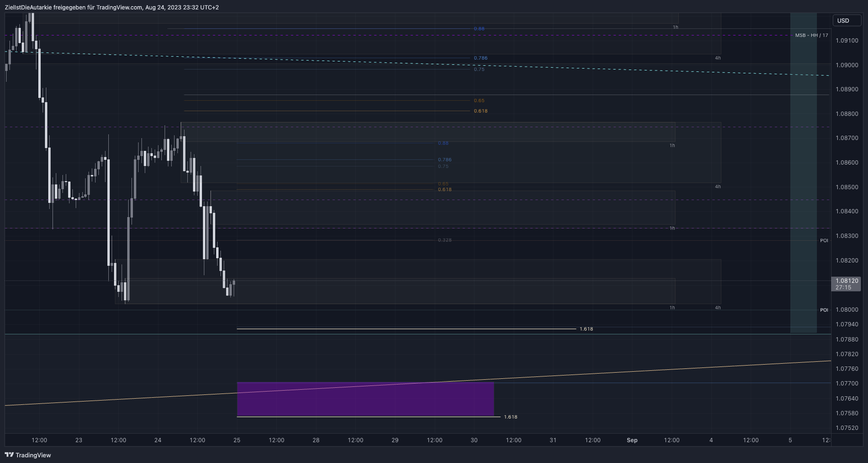Select the MSB - HH / 17 label
The height and width of the screenshot is (463, 868).
coord(812,35)
